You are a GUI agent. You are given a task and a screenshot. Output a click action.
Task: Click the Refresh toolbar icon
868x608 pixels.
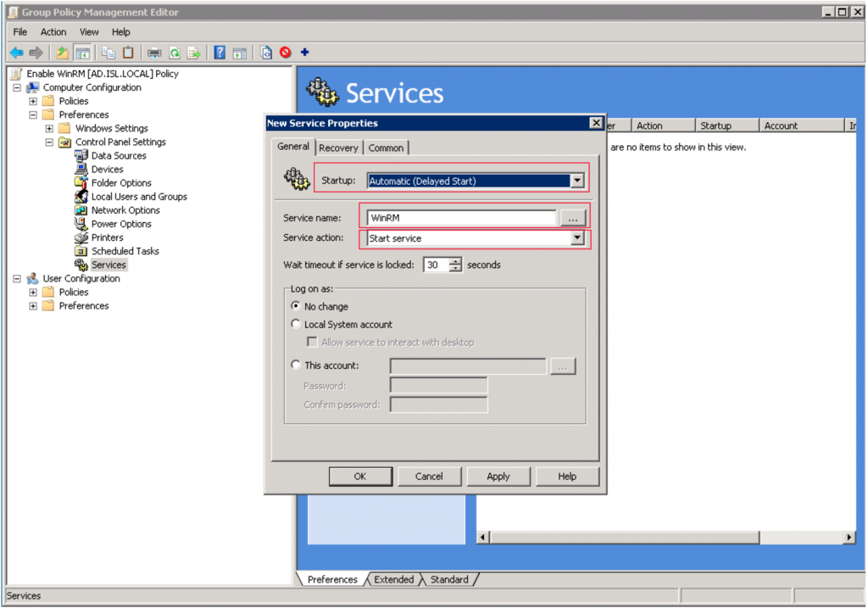(174, 52)
